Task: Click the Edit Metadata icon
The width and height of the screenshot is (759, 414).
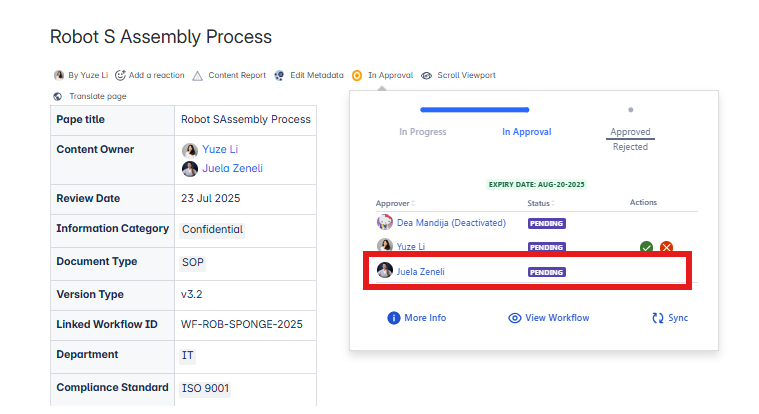Action: click(280, 75)
